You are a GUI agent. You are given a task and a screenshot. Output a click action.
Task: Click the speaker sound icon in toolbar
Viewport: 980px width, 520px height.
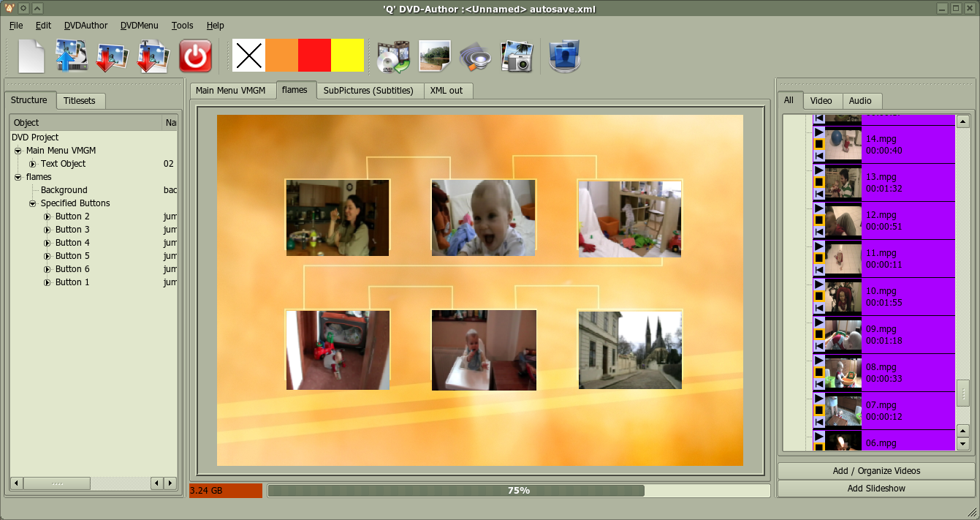click(475, 56)
